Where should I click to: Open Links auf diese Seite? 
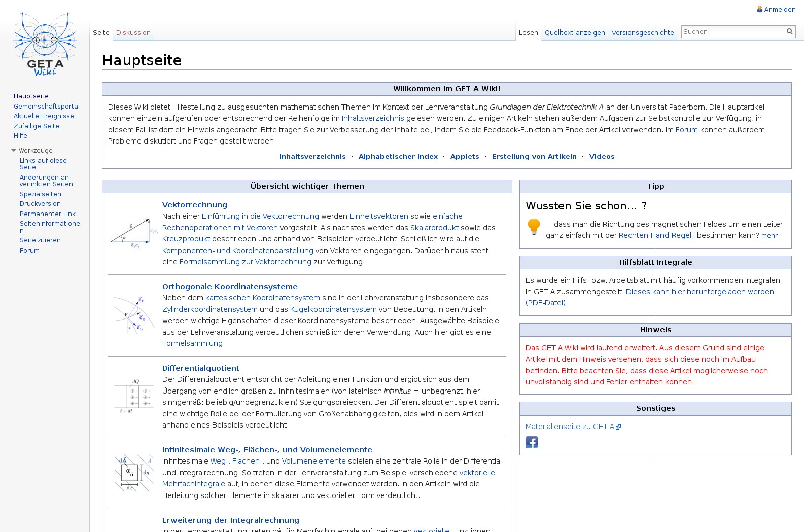coord(43,164)
